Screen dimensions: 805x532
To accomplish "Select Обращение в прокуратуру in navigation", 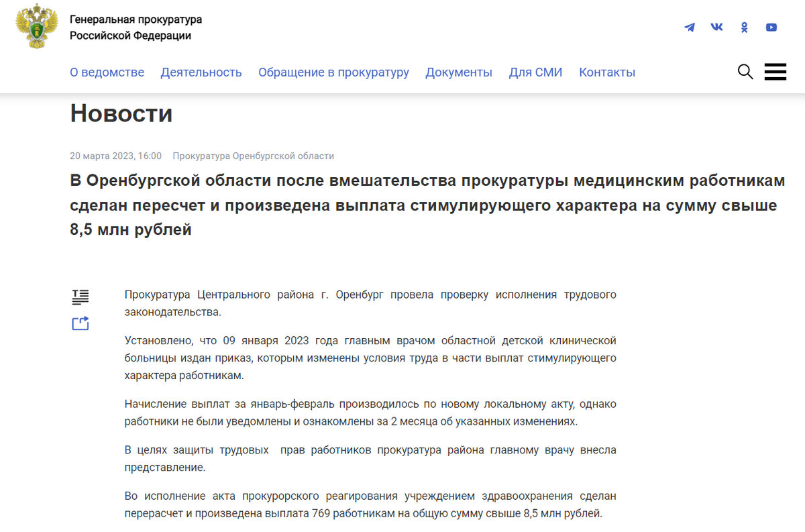I will point(333,72).
